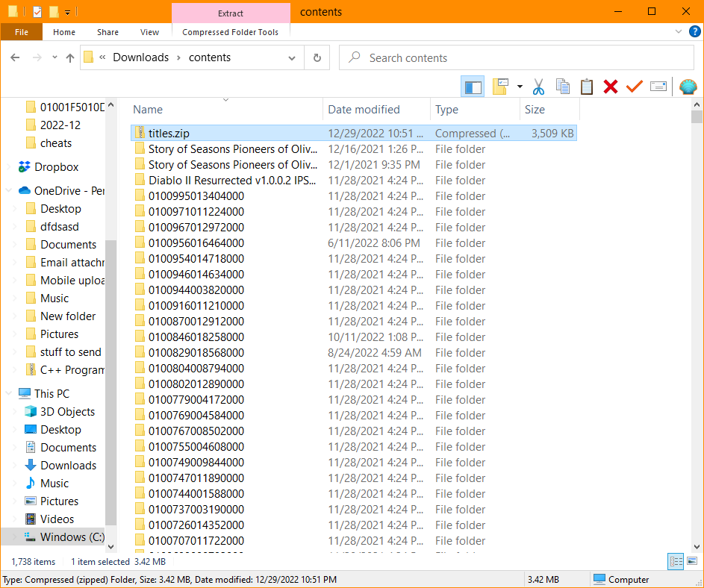
Task: Sort by the Size column header
Action: 549,110
